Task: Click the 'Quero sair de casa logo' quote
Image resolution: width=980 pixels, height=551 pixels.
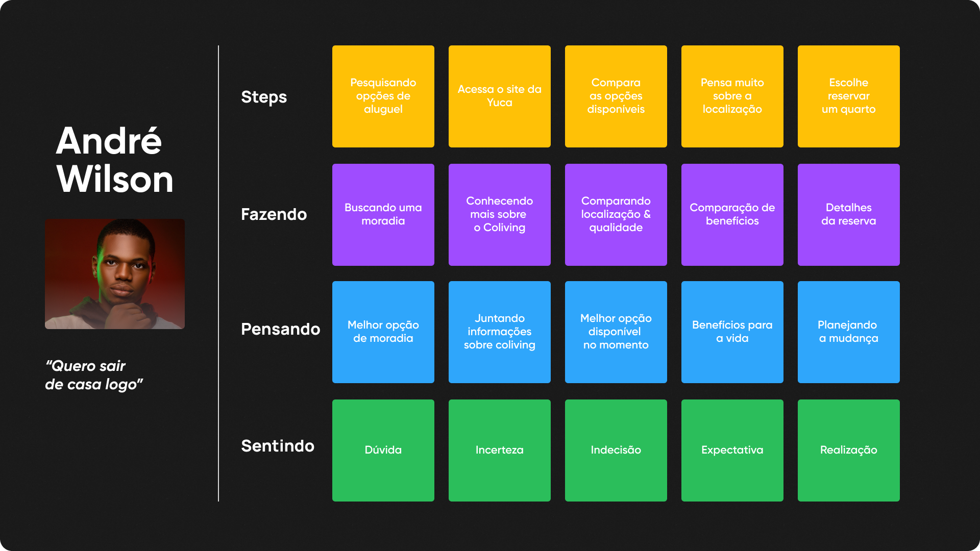Action: pyautogui.click(x=94, y=375)
